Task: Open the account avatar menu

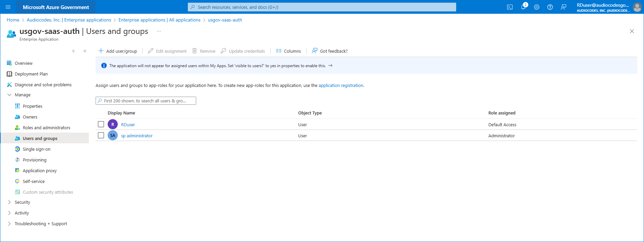Action: click(637, 7)
